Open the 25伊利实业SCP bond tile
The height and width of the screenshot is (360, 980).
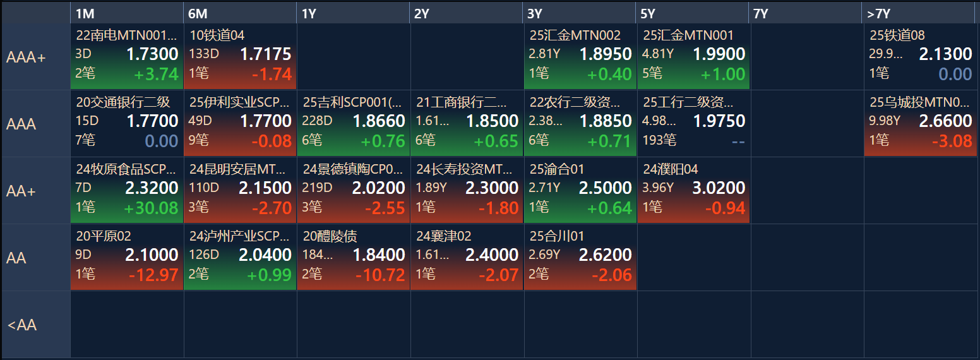coord(240,123)
